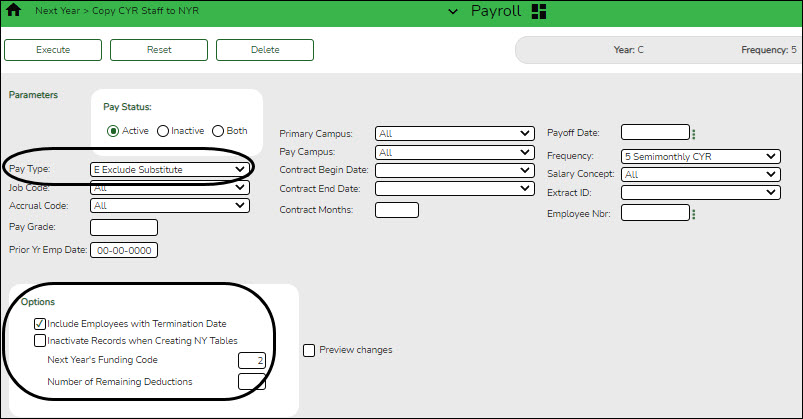Open the Frequency dropdown
Image resolution: width=803 pixels, height=419 pixels.
pyautogui.click(x=700, y=156)
